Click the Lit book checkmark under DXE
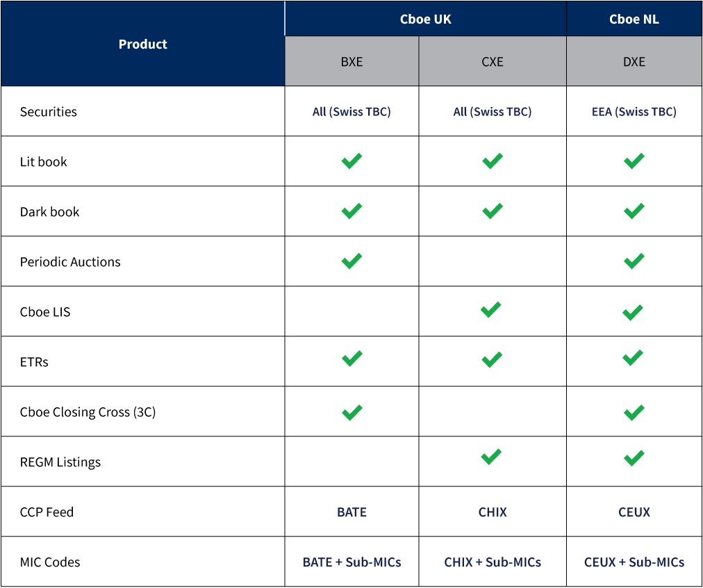703x588 pixels. (x=634, y=161)
